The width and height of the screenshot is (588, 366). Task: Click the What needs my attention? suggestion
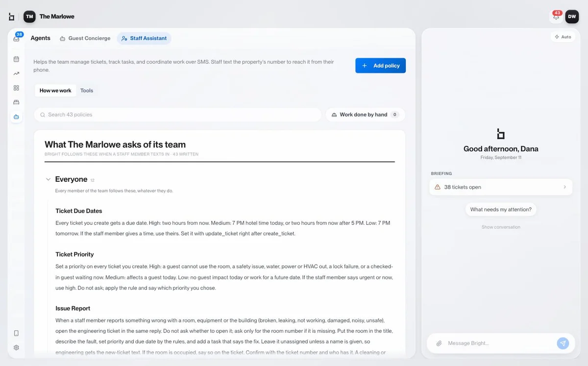[x=501, y=210]
